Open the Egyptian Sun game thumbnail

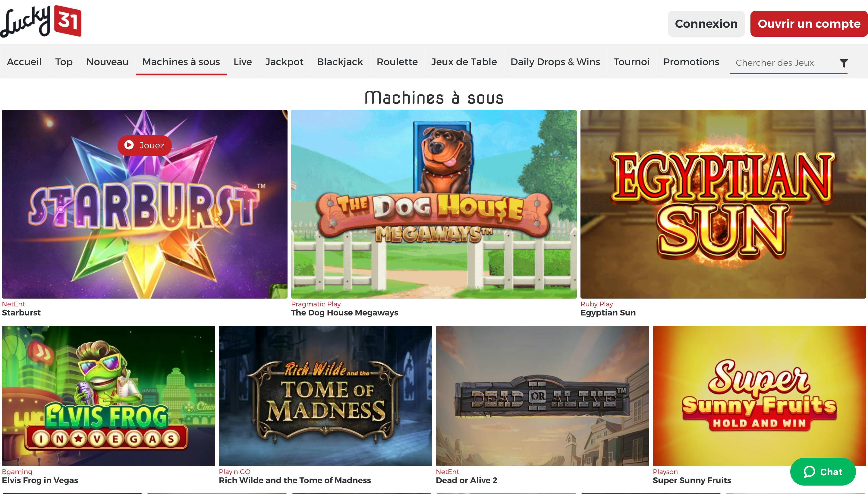pos(723,204)
